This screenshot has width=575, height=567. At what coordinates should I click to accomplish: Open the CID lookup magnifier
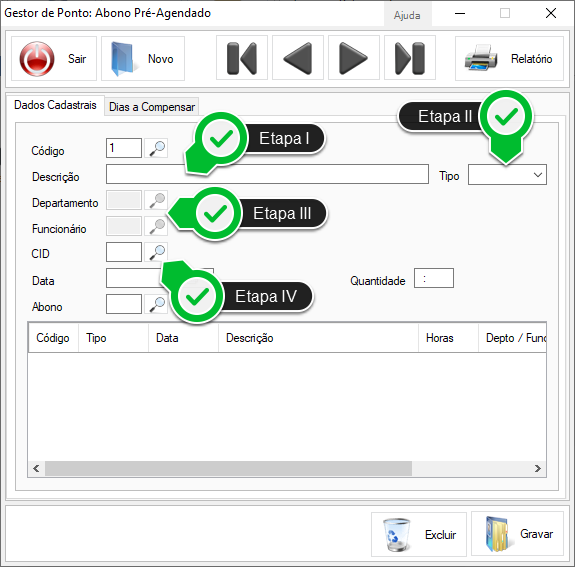tap(156, 252)
